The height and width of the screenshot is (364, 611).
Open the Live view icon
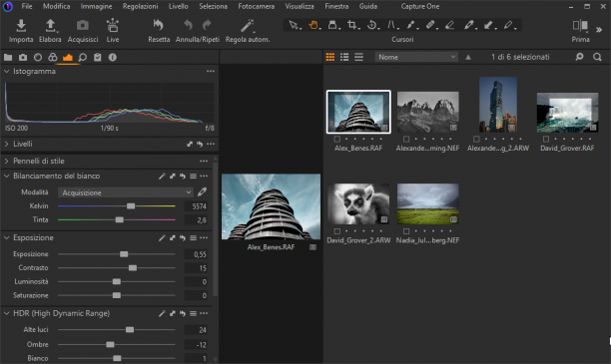[112, 25]
